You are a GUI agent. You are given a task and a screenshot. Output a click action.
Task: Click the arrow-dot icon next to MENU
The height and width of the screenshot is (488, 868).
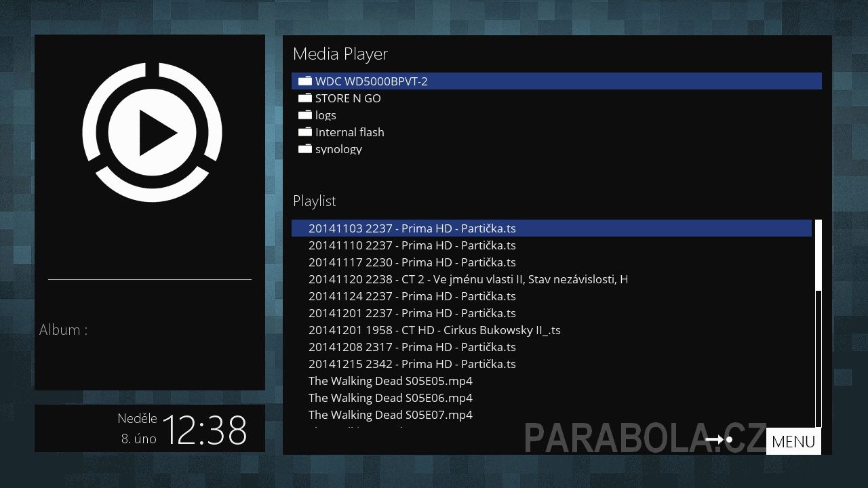click(x=719, y=440)
